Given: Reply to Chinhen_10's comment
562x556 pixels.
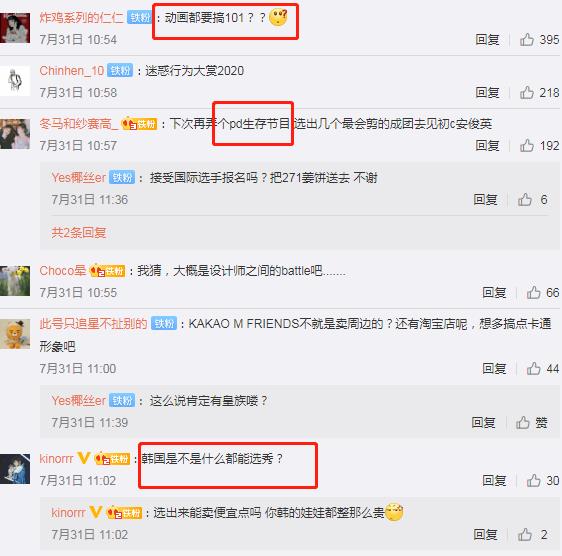Looking at the screenshot, I should 487,92.
